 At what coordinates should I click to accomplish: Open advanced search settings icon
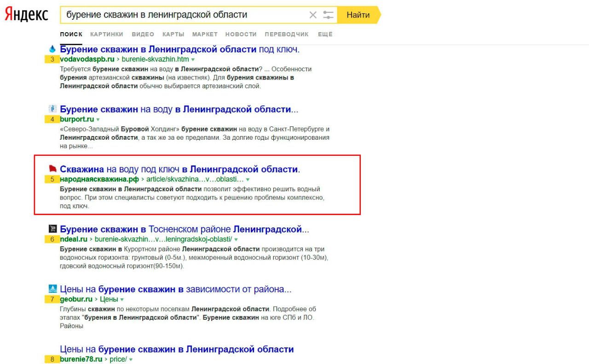pos(328,15)
